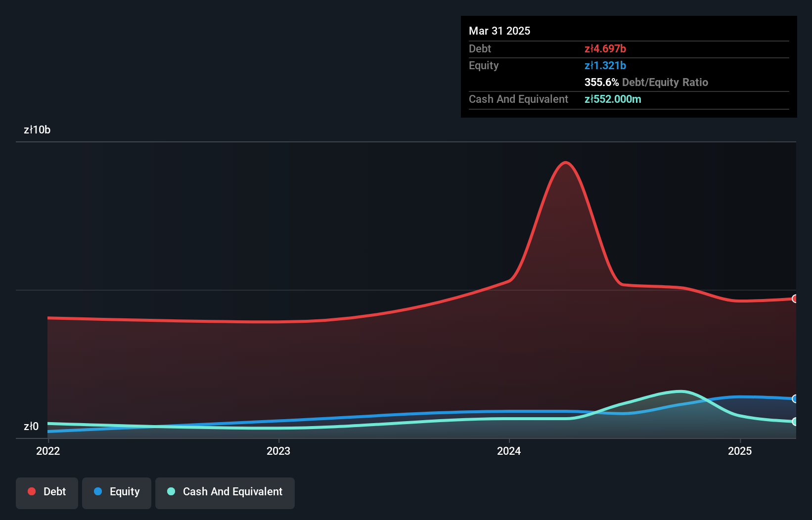Screen dimensions: 812x520
Task: Toggle the Equity series legend button
Action: [x=117, y=493]
